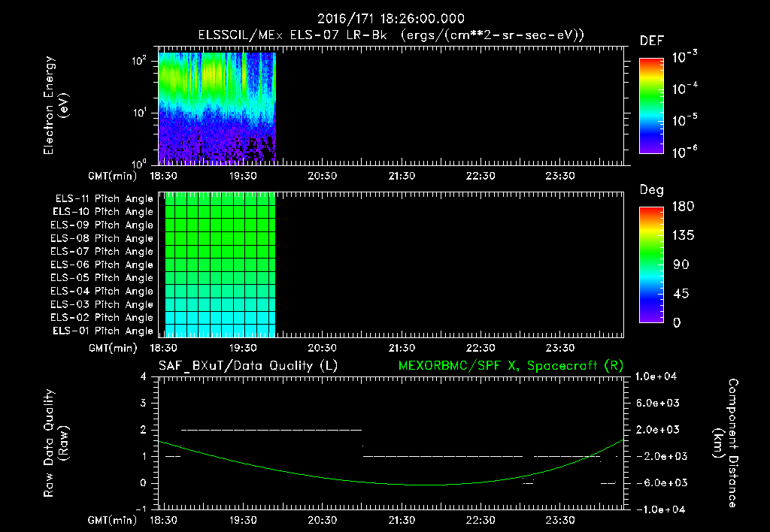The height and width of the screenshot is (532, 770).
Task: Click the plot timestamp 2016/171 18:26:00.000
Action: 391,19
